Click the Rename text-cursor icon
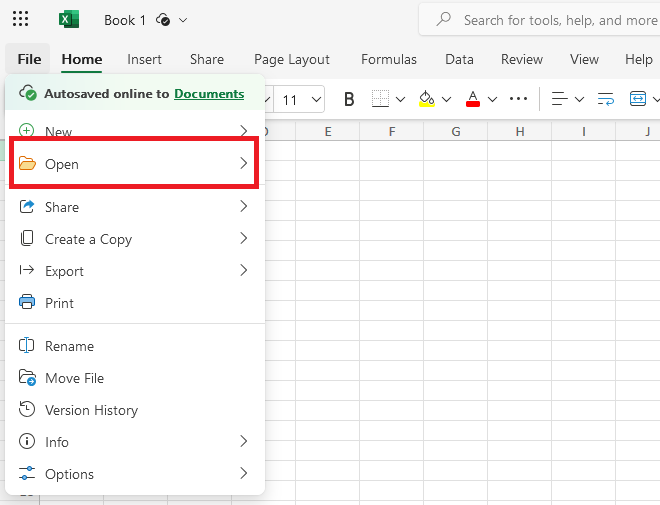The height and width of the screenshot is (505, 660). pos(27,345)
